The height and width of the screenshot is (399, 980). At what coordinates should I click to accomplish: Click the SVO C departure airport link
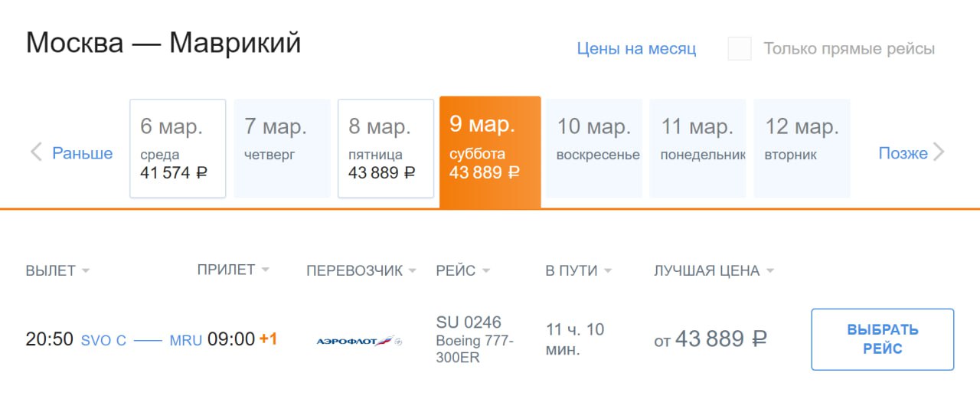click(103, 340)
